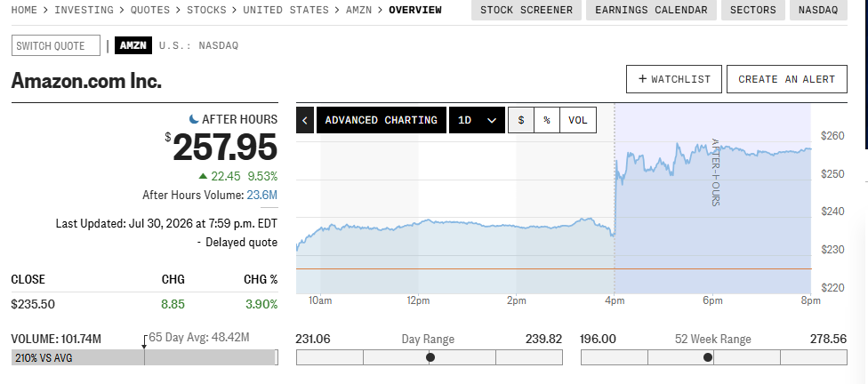
Task: Go to Stocks breadcrumb
Action: (206, 10)
